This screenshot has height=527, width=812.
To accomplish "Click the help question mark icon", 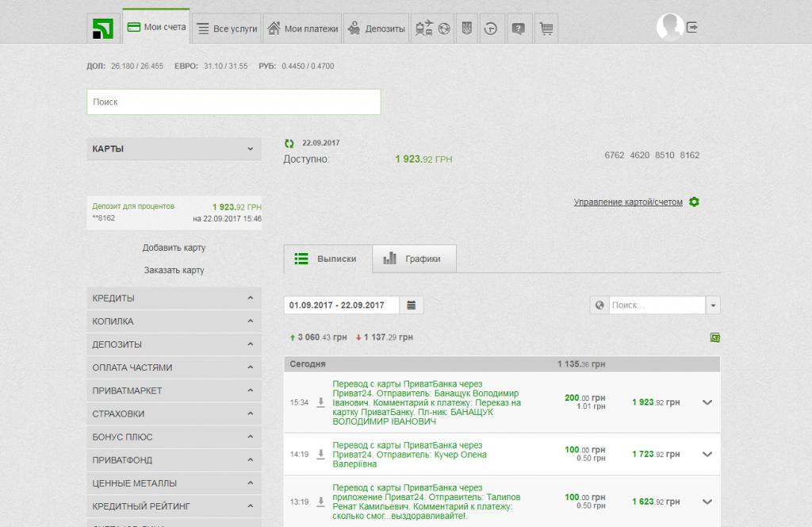I will pos(518,29).
